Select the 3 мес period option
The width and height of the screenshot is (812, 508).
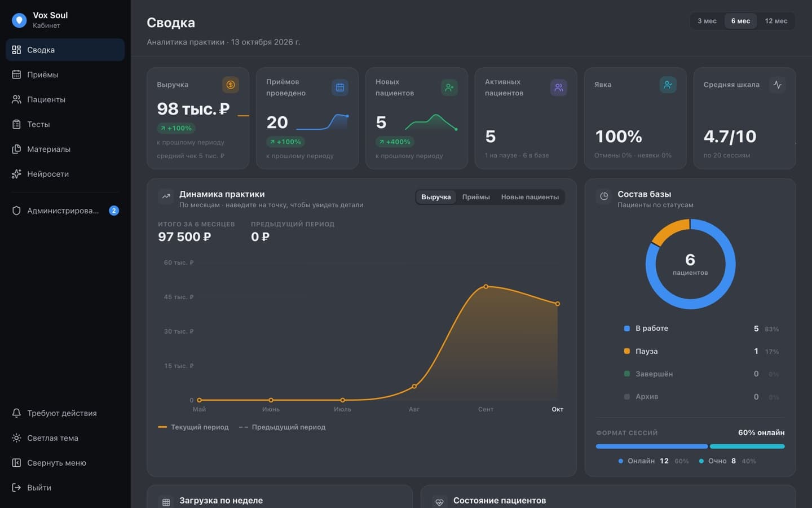pyautogui.click(x=707, y=21)
